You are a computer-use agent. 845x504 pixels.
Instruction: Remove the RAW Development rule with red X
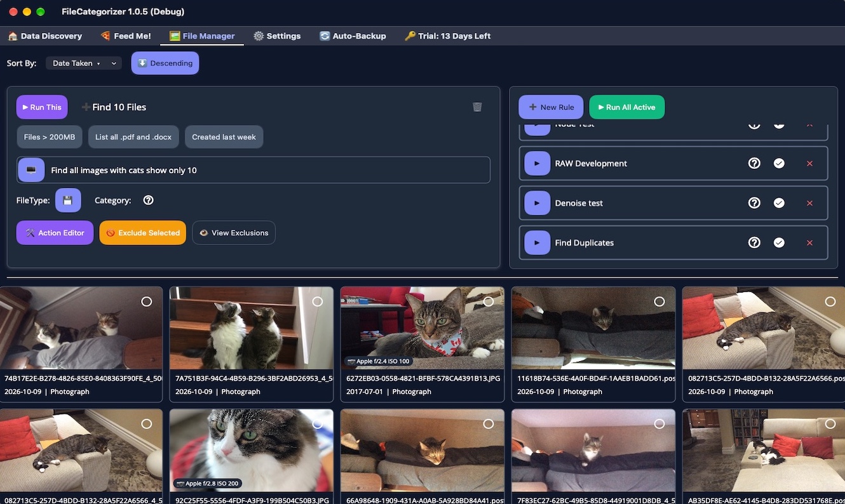coord(809,163)
